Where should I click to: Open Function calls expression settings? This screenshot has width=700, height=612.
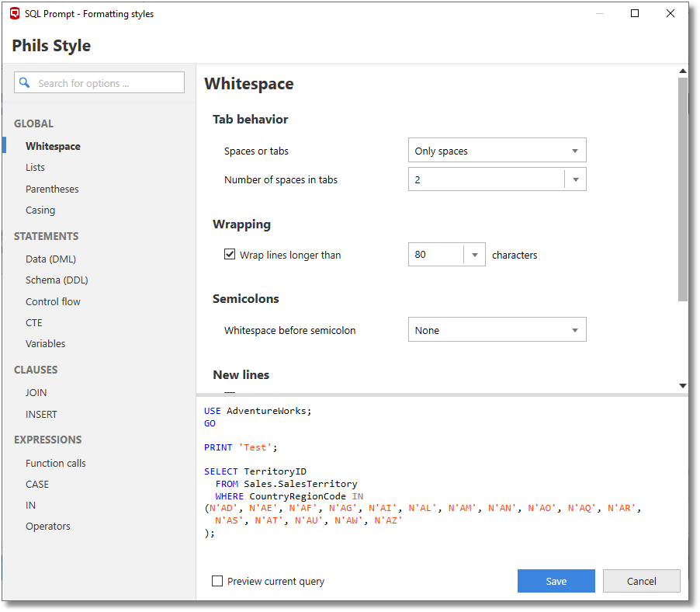point(55,463)
